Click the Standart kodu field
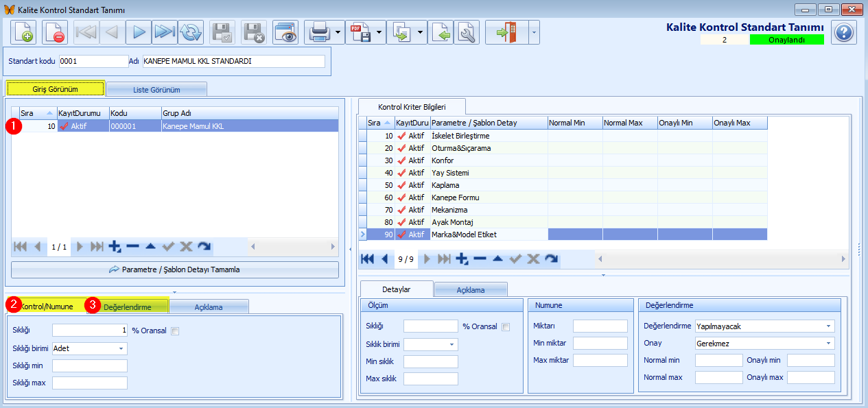 [x=94, y=62]
